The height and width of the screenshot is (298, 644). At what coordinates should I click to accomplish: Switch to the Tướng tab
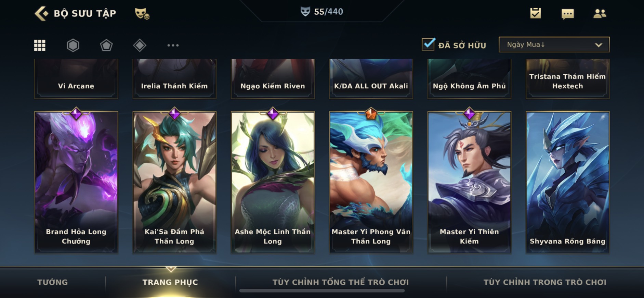53,282
